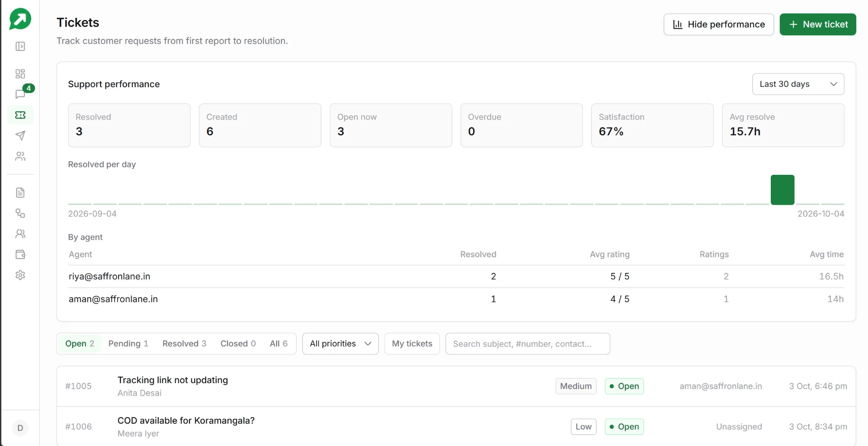Click the plus icon on New ticket
868x446 pixels.
click(793, 24)
